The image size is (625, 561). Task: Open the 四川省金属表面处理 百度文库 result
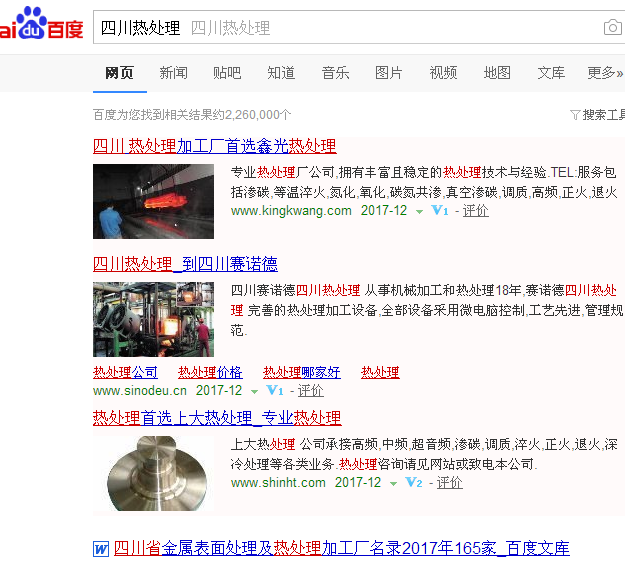342,549
